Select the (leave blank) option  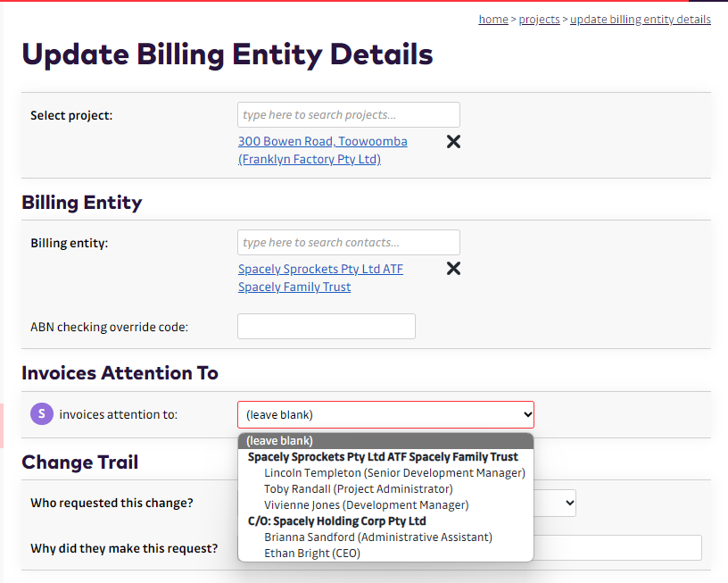(x=385, y=440)
